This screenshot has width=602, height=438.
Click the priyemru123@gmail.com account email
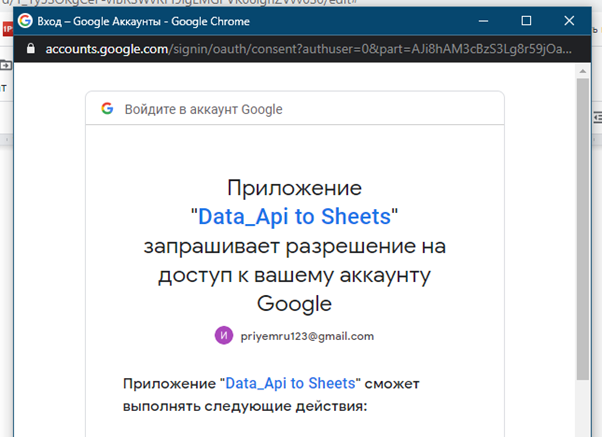307,336
